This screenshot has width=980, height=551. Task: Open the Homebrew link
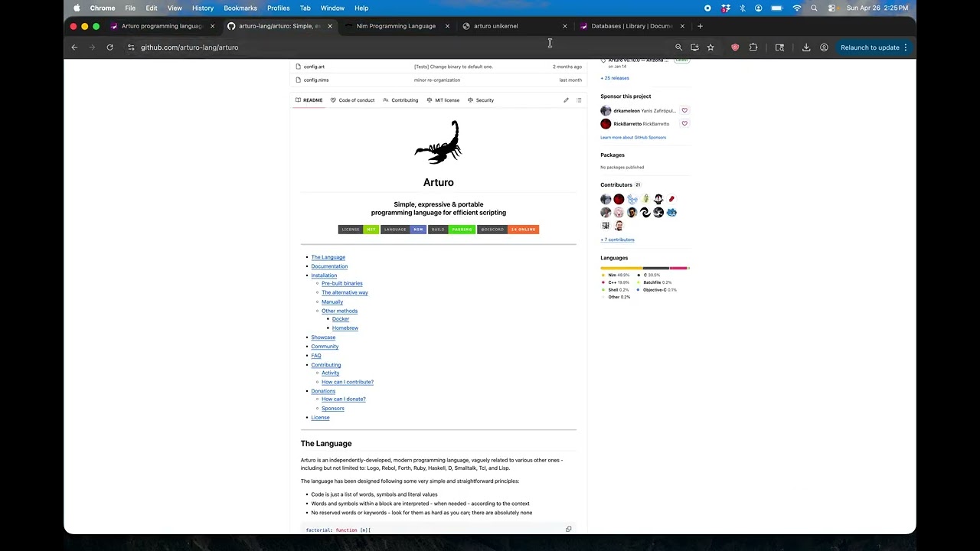tap(345, 328)
